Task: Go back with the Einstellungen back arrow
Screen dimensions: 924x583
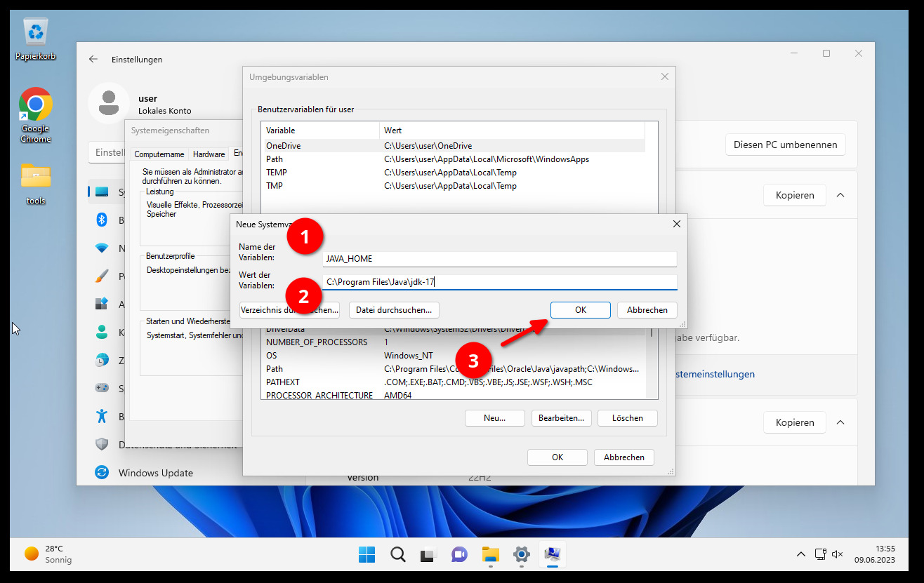Action: [93, 60]
